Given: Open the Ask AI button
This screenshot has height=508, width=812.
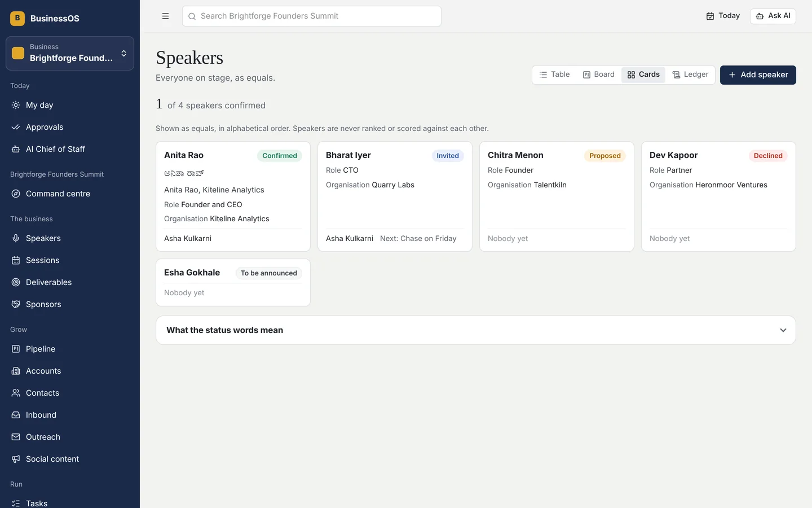Looking at the screenshot, I should 773,16.
